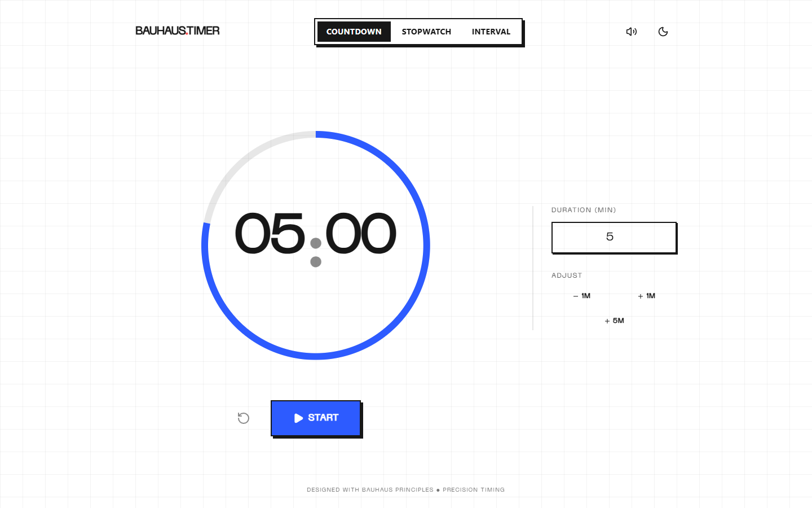
Task: Click the ADJUST section label
Action: 567,275
